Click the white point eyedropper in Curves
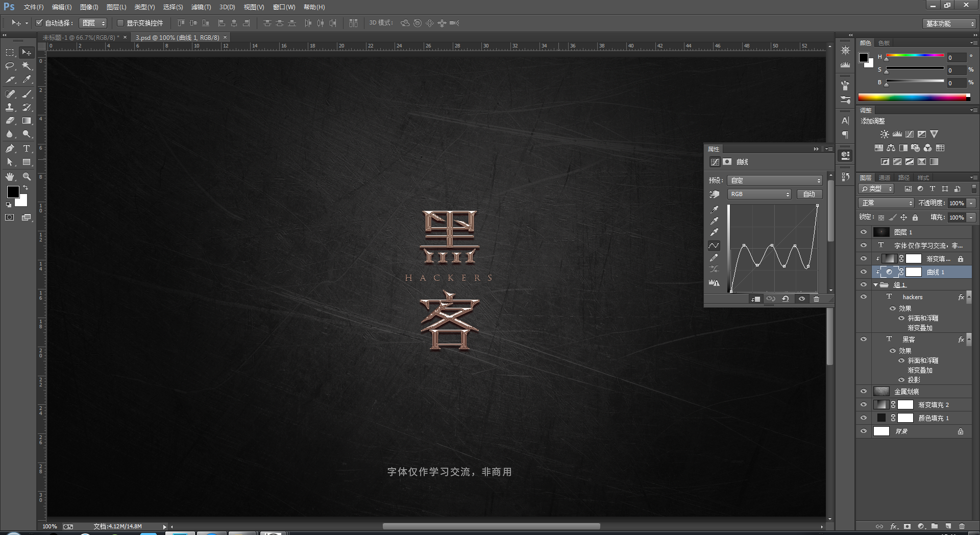Viewport: 980px width, 535px height. (x=714, y=232)
